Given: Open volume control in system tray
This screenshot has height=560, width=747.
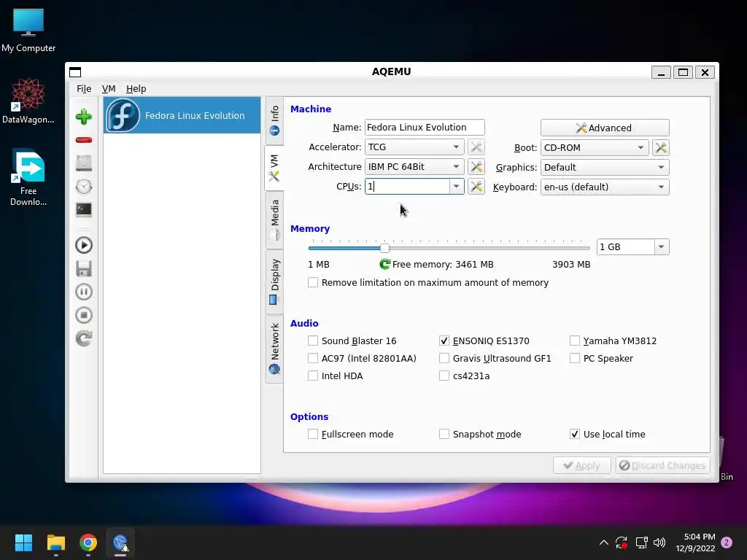Looking at the screenshot, I should tap(659, 542).
